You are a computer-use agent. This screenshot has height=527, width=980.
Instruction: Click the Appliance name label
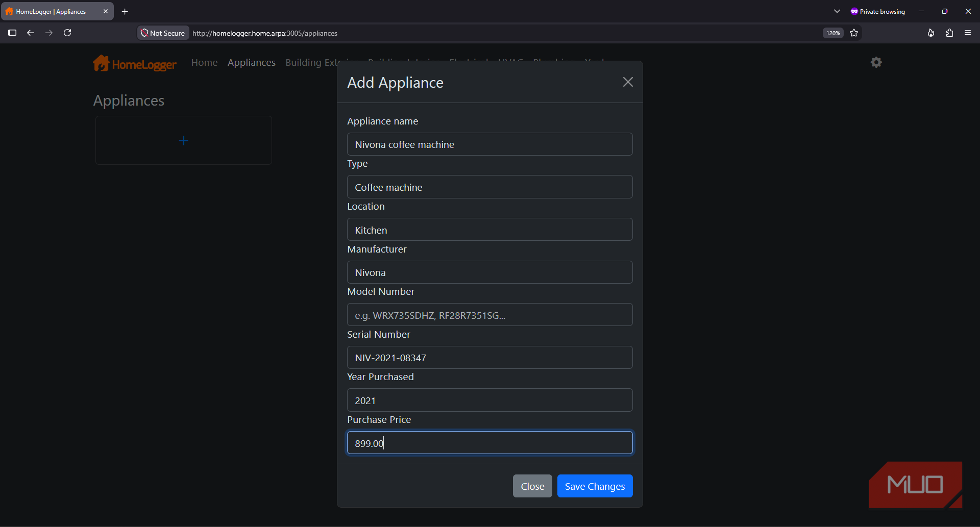click(383, 121)
